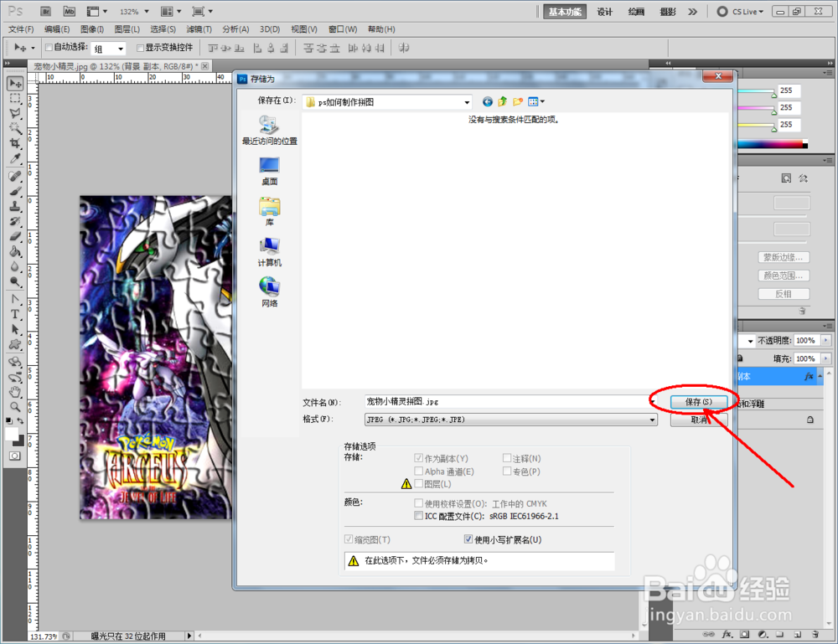Open the Filter (滤镜) menu
Viewport: 838px width, 644px height.
point(199,29)
